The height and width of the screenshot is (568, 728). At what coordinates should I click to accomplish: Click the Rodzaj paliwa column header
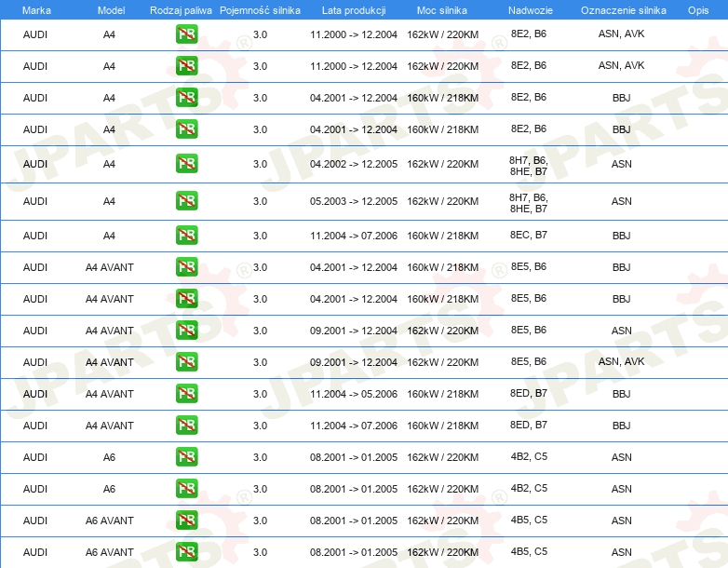click(181, 10)
